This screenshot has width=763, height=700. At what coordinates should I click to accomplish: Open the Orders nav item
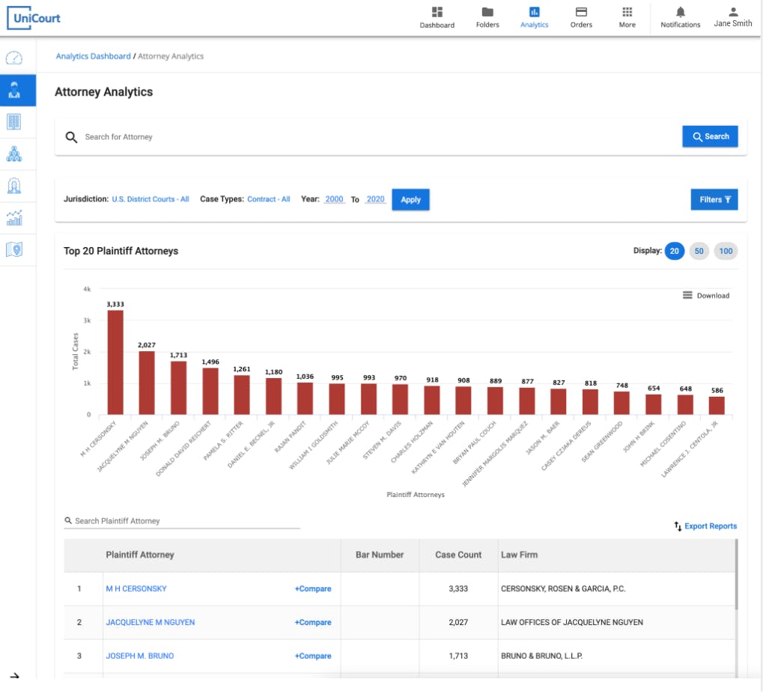pos(581,17)
